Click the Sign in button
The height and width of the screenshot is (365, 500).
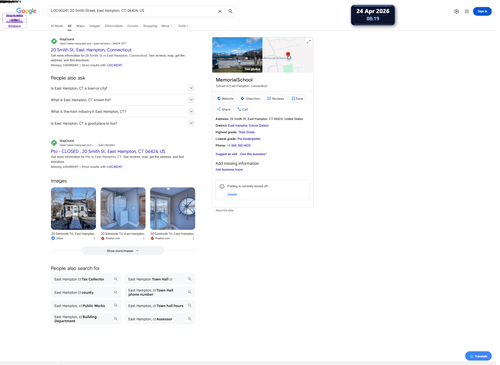(x=482, y=11)
